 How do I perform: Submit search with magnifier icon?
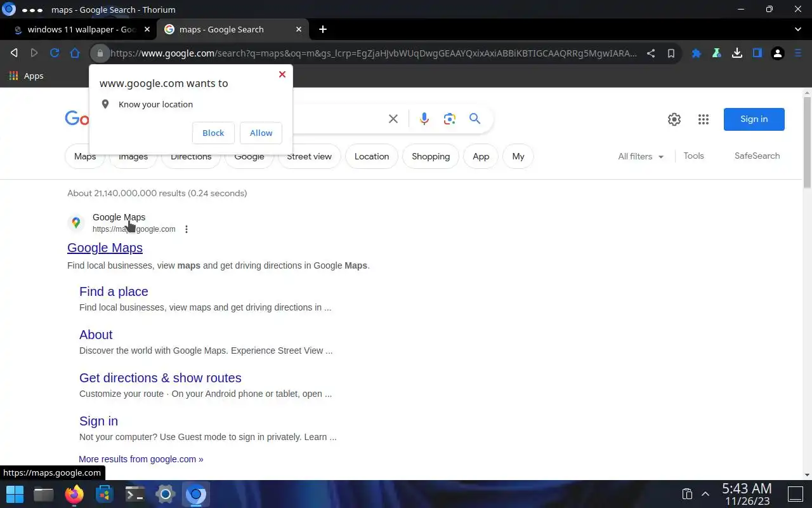pyautogui.click(x=475, y=119)
